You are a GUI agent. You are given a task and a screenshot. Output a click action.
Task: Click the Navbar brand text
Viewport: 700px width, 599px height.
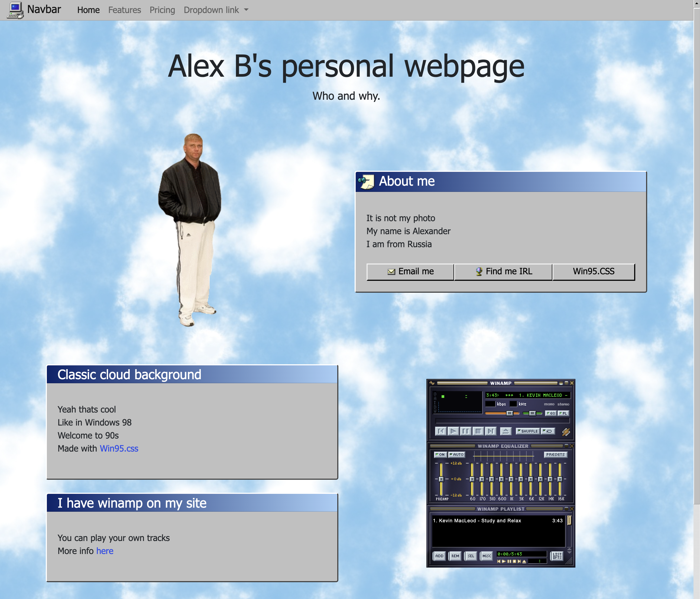[44, 9]
